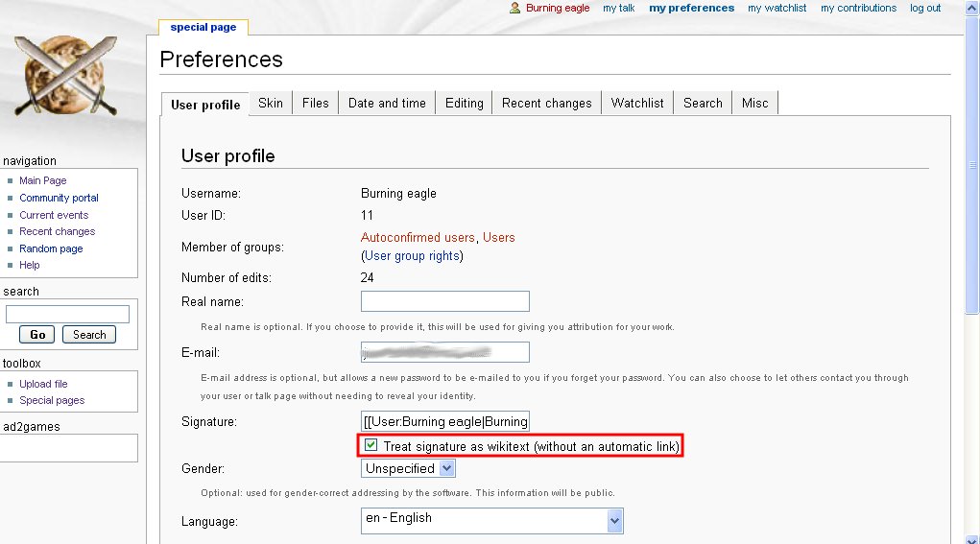Select the Watchlist tab

[x=637, y=103]
